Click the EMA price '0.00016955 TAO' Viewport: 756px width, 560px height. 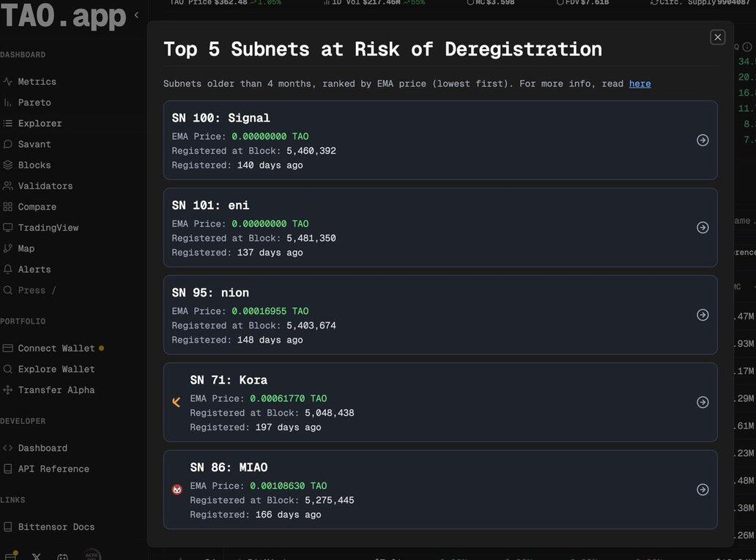270,311
